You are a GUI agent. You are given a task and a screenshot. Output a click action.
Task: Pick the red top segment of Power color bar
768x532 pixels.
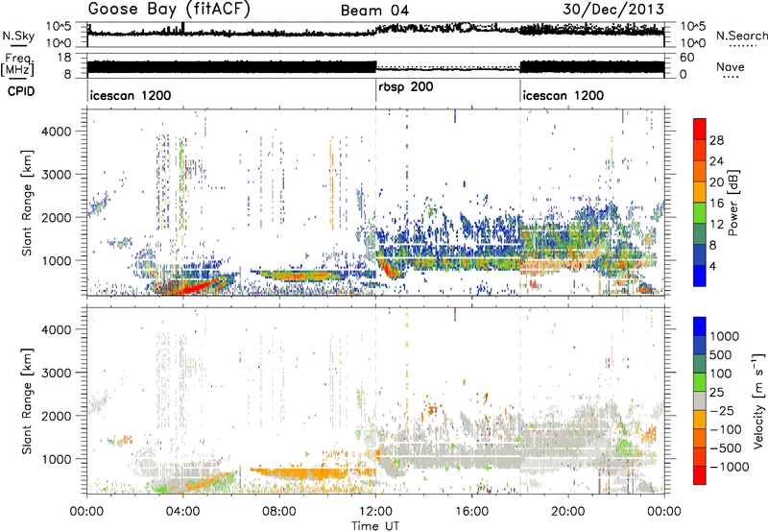pos(700,129)
